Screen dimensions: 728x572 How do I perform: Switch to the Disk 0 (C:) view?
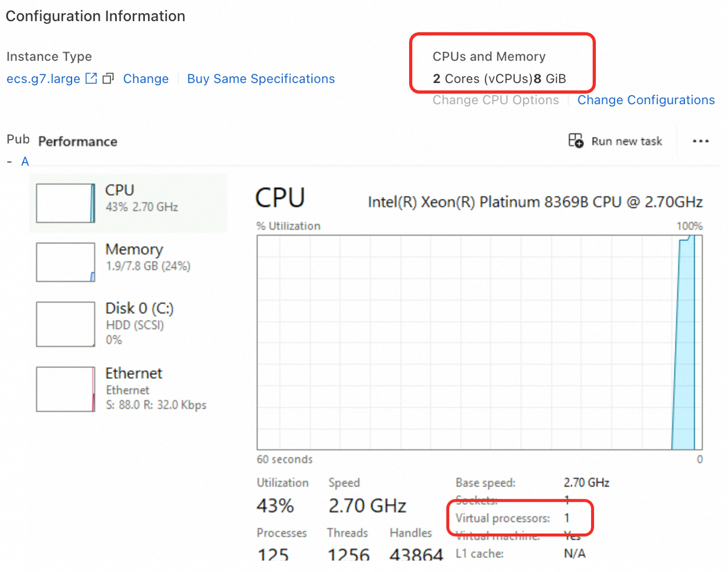(x=139, y=309)
